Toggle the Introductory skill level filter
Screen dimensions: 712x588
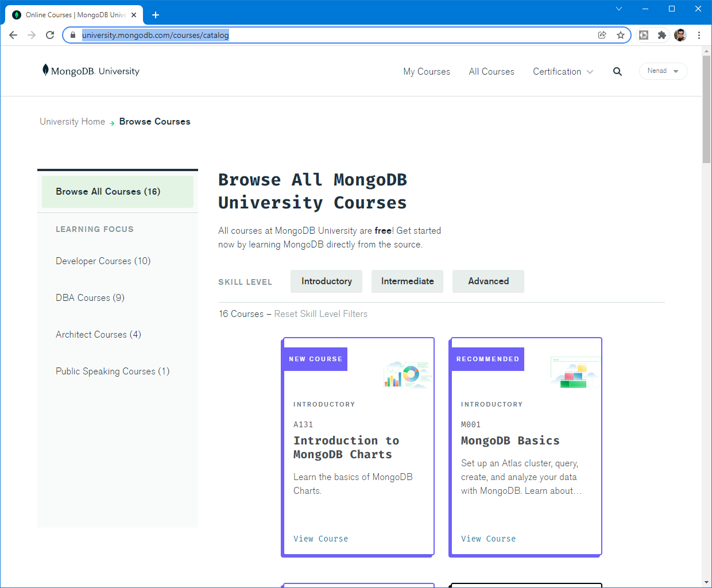pos(326,281)
